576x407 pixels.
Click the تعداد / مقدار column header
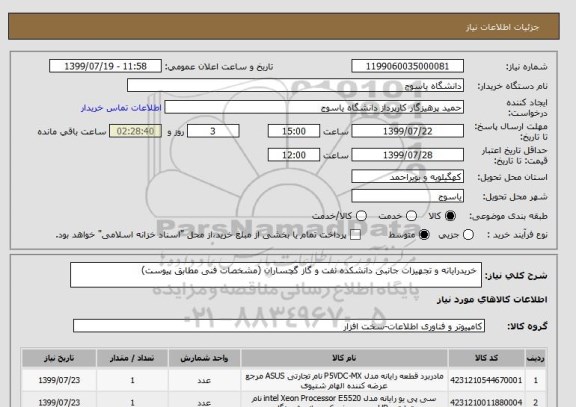[132, 358]
